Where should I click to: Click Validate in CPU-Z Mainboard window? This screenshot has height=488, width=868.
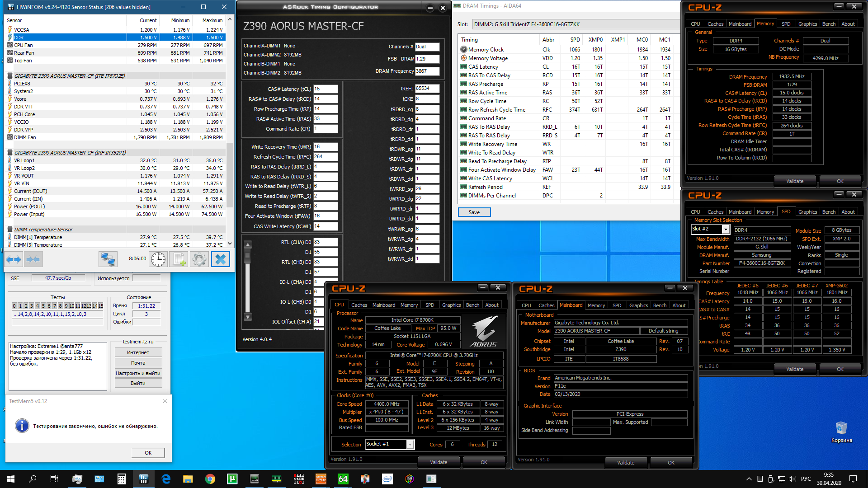click(626, 463)
